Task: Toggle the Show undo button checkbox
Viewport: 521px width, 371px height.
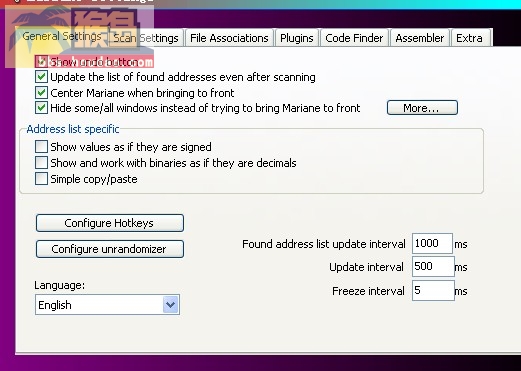Action: click(41, 62)
